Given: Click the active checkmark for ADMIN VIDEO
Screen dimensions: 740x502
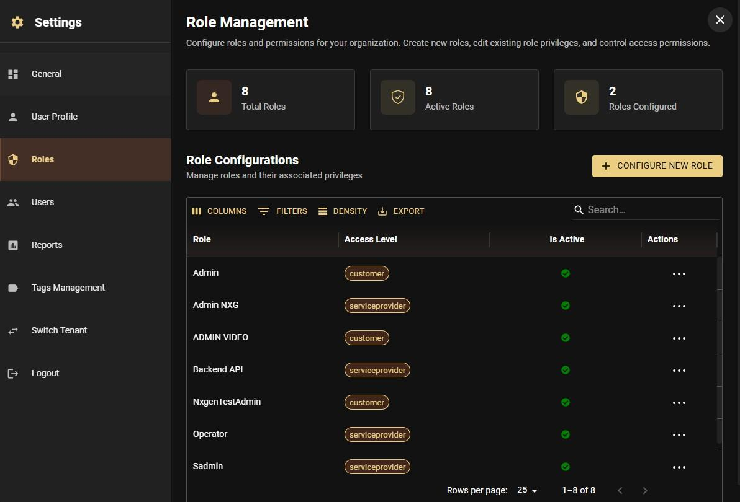Looking at the screenshot, I should [565, 337].
